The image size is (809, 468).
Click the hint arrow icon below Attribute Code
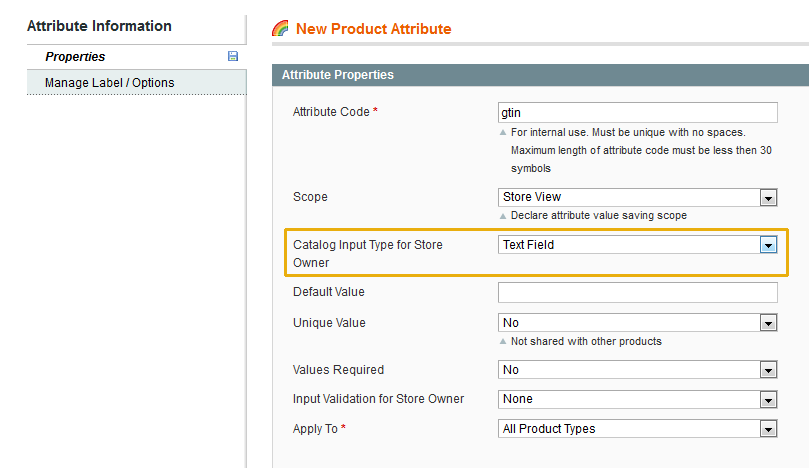[503, 132]
